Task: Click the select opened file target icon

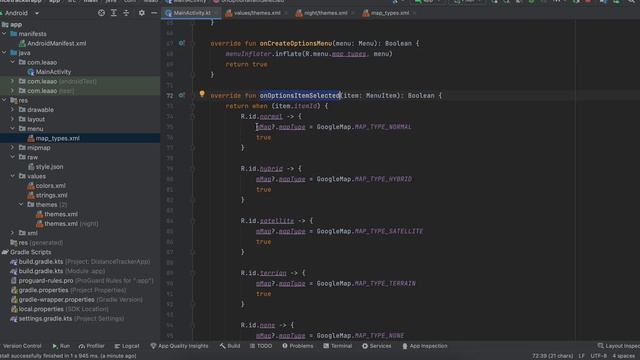Action: coord(101,13)
